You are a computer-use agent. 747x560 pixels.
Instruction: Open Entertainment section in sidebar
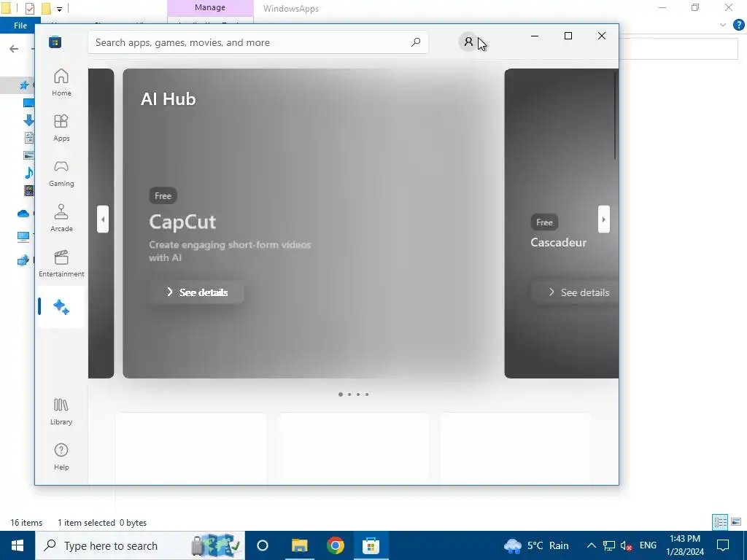coord(61,263)
